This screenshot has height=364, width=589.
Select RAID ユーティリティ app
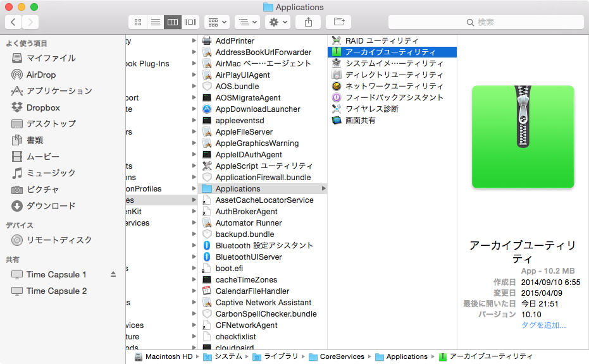392,40
